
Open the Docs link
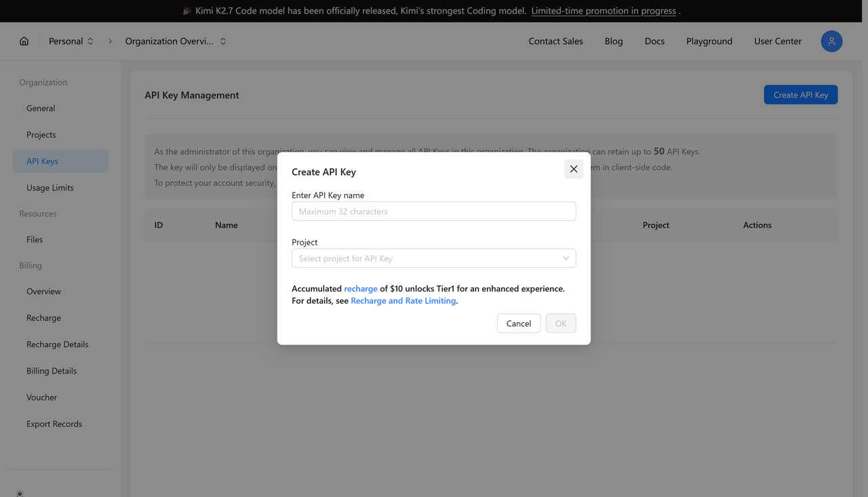pos(654,41)
